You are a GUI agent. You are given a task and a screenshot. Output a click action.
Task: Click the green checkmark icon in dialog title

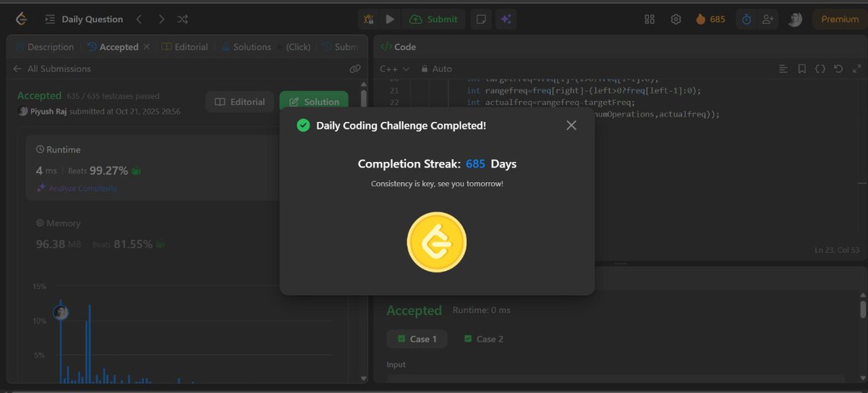point(304,126)
